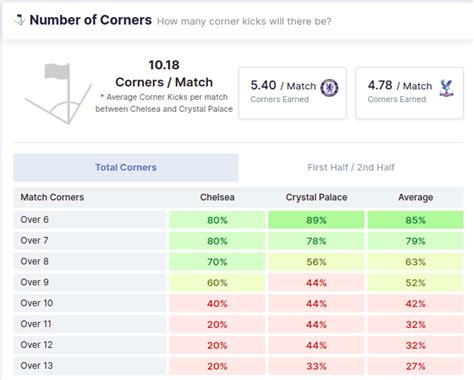The image size is (474, 380).
Task: Select the Over 10 row label
Action: tap(37, 303)
